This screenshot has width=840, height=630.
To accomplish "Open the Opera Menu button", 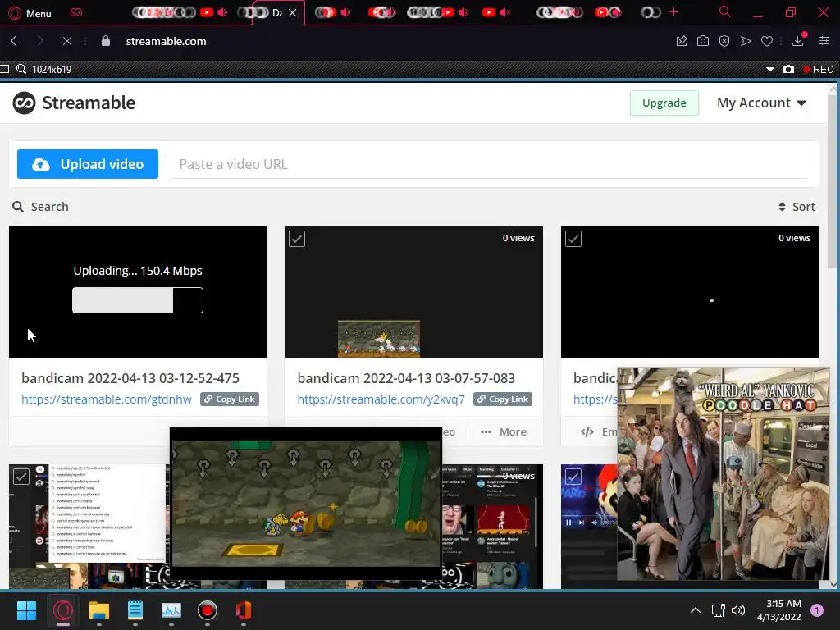I will click(x=30, y=13).
